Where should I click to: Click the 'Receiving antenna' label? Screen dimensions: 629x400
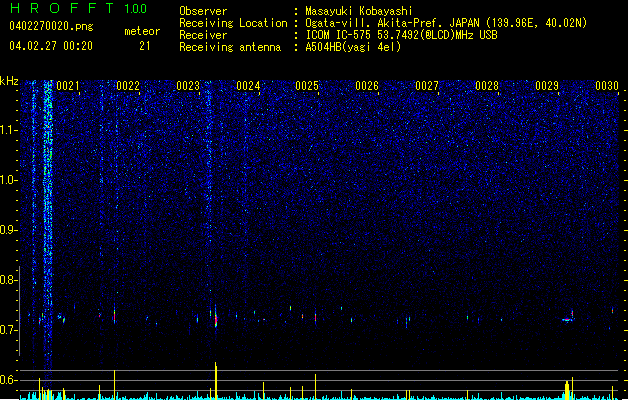click(230, 47)
